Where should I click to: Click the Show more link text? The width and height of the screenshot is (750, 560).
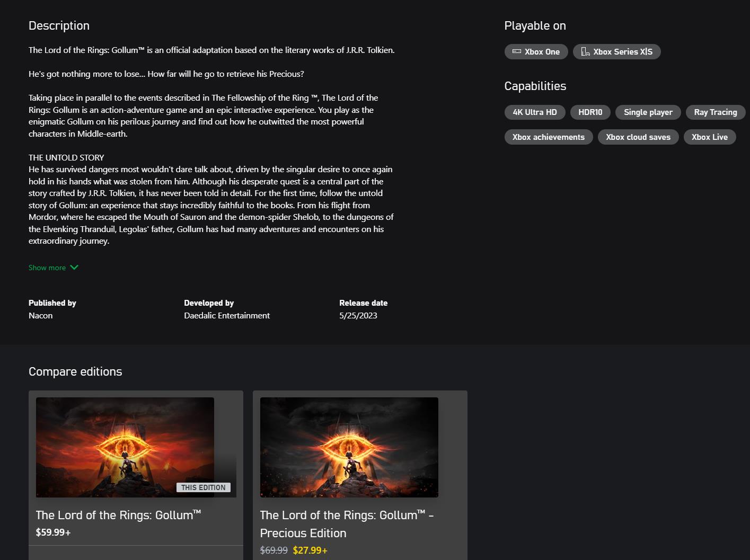coord(47,268)
